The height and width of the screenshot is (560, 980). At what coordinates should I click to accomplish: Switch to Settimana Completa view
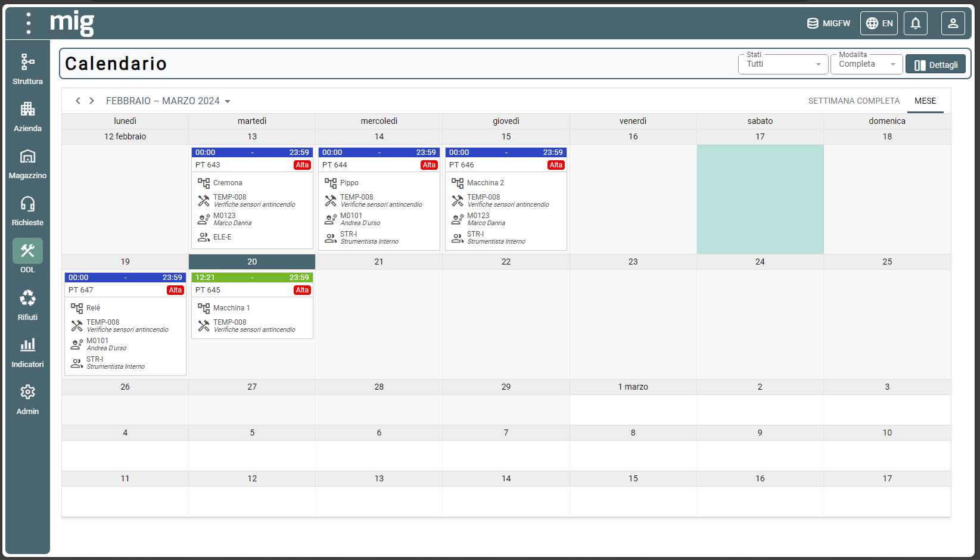[853, 101]
